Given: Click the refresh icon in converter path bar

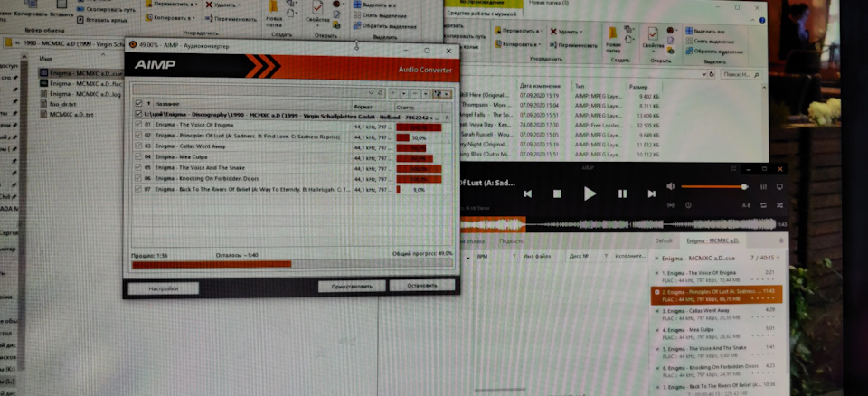Looking at the screenshot, I should (381, 94).
